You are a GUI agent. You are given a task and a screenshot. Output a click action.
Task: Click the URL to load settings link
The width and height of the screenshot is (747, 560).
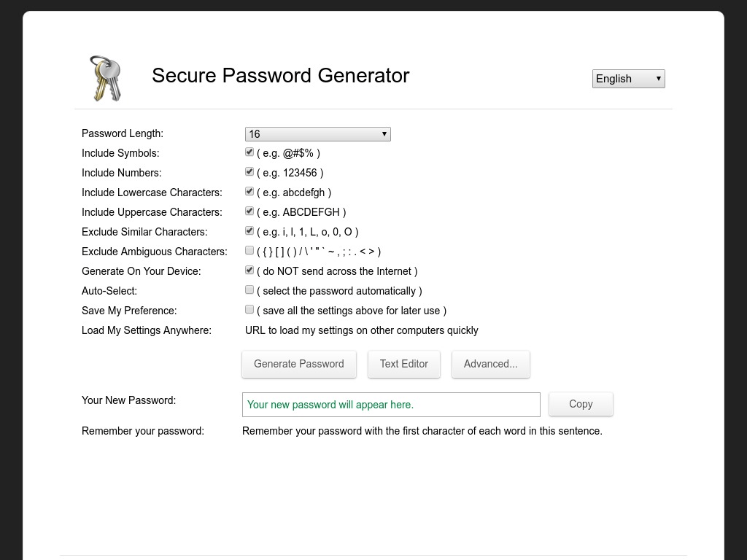coord(362,330)
